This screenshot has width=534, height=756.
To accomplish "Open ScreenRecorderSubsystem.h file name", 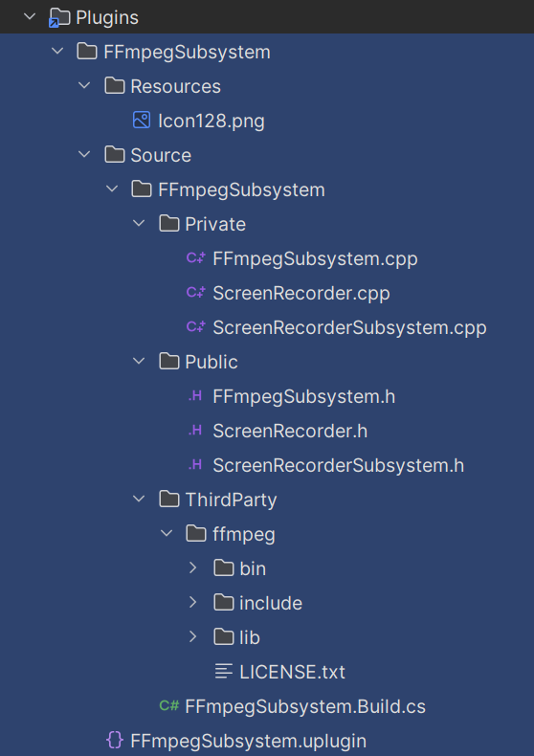I will (339, 466).
